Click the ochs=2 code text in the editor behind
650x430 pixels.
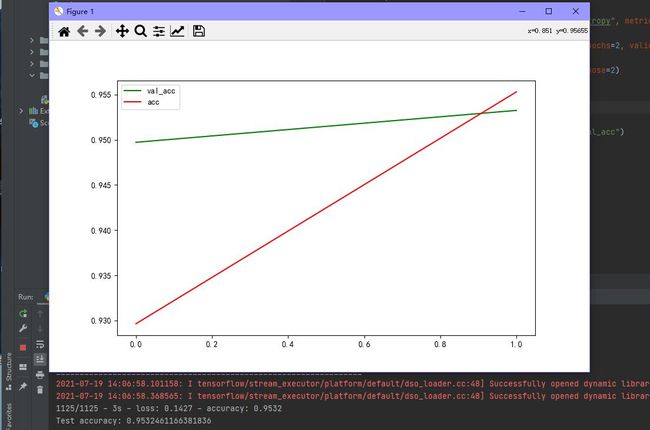pos(606,45)
